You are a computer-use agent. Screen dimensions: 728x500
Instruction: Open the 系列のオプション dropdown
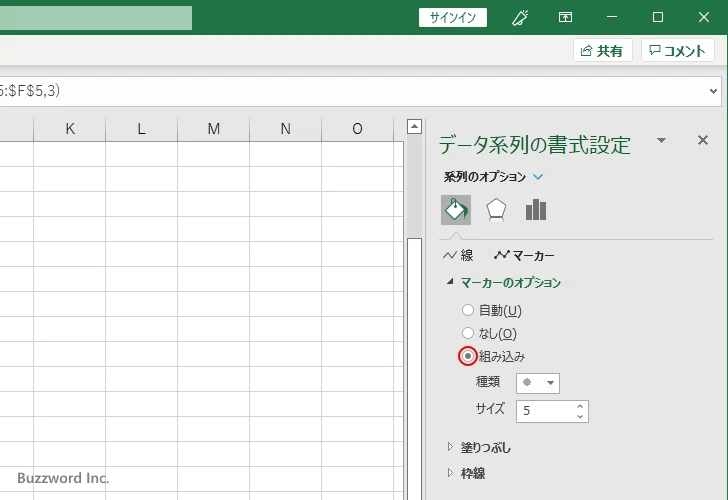point(538,177)
